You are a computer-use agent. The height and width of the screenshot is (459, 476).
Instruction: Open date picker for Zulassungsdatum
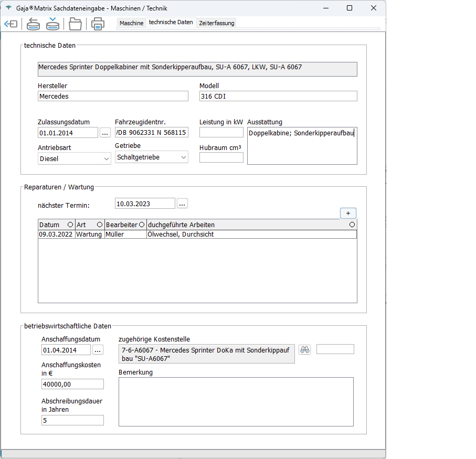pos(105,133)
